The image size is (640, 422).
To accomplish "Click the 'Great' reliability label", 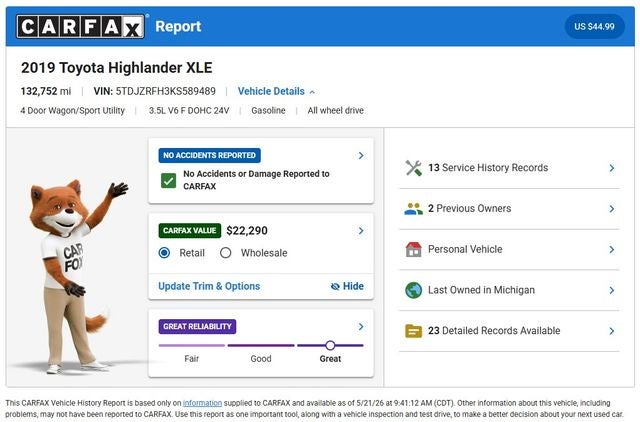I will (x=330, y=359).
